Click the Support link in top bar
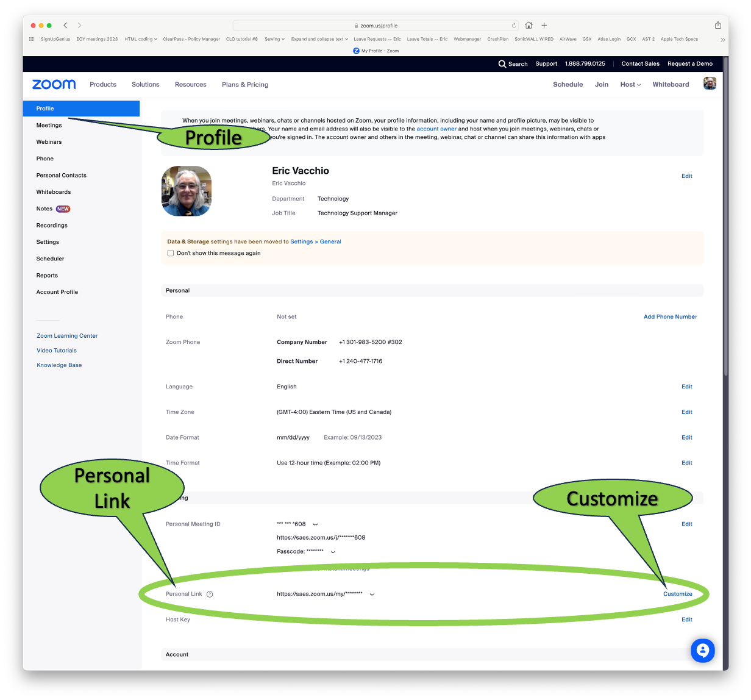751x700 pixels. coord(546,63)
